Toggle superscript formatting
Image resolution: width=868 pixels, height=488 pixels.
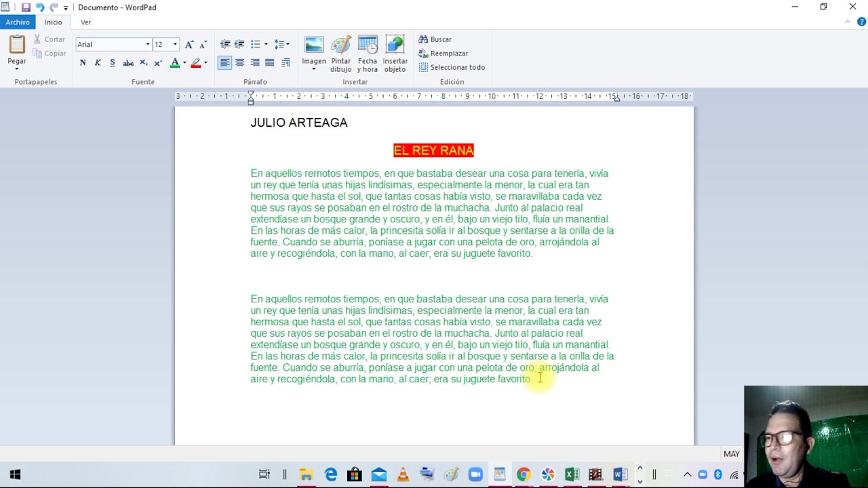(x=158, y=63)
